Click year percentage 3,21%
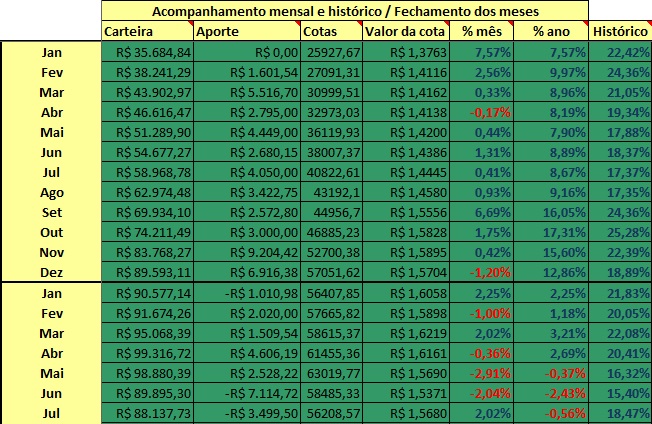The height and width of the screenshot is (424, 652). (x=551, y=333)
